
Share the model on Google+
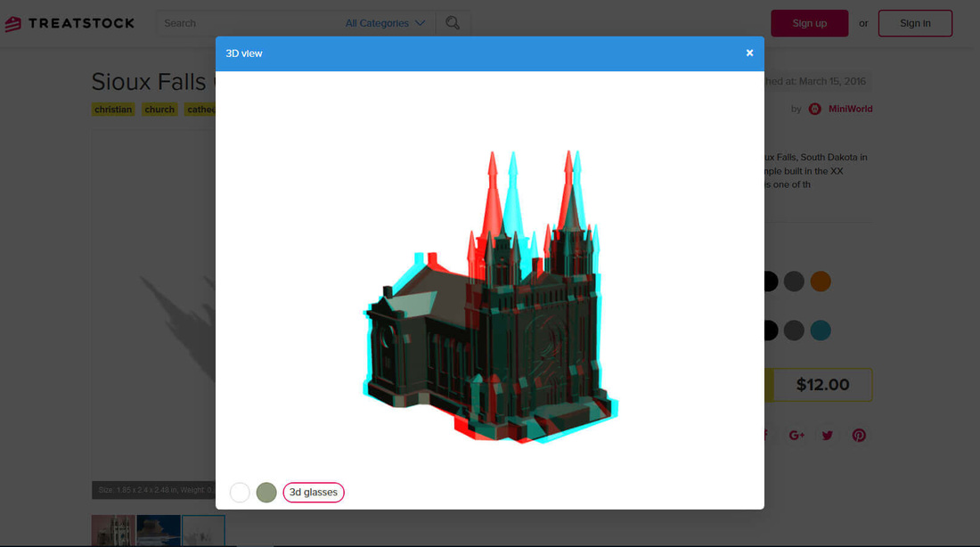[796, 435]
